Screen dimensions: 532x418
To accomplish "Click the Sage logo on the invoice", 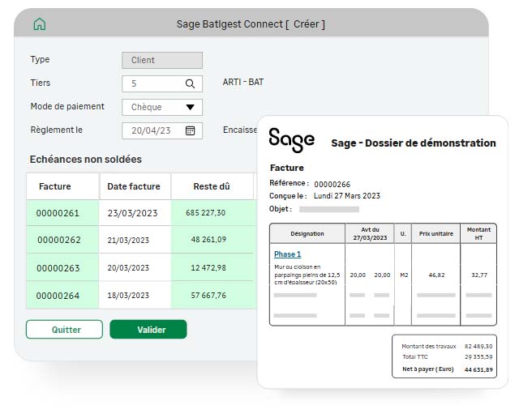I will [291, 140].
